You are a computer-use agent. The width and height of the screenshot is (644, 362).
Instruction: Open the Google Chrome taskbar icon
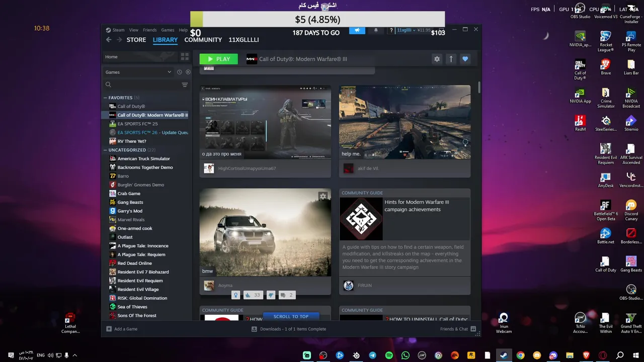tap(520, 355)
